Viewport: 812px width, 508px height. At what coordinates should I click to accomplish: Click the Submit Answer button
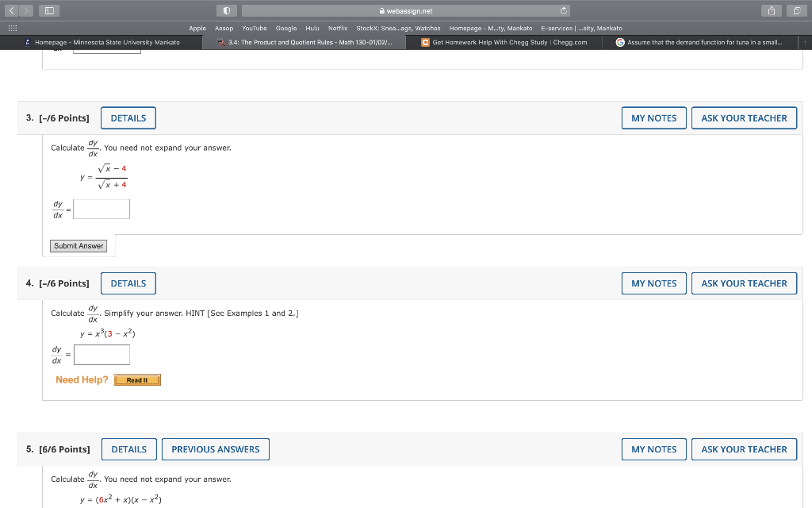(79, 246)
